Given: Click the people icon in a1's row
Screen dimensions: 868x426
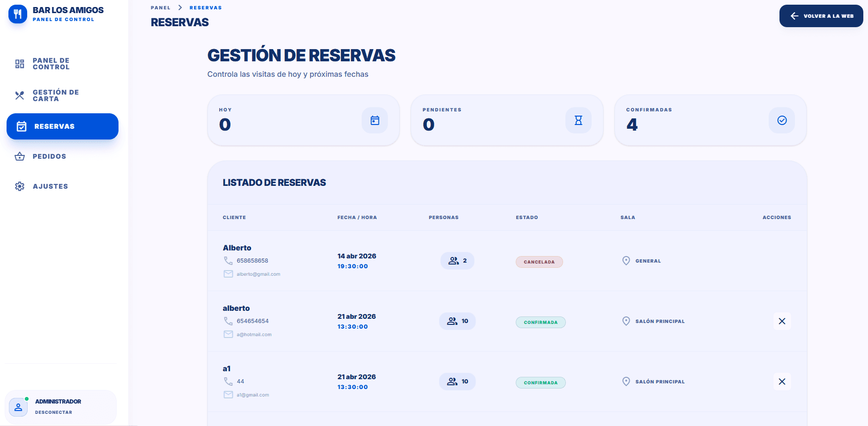Looking at the screenshot, I should tap(452, 382).
